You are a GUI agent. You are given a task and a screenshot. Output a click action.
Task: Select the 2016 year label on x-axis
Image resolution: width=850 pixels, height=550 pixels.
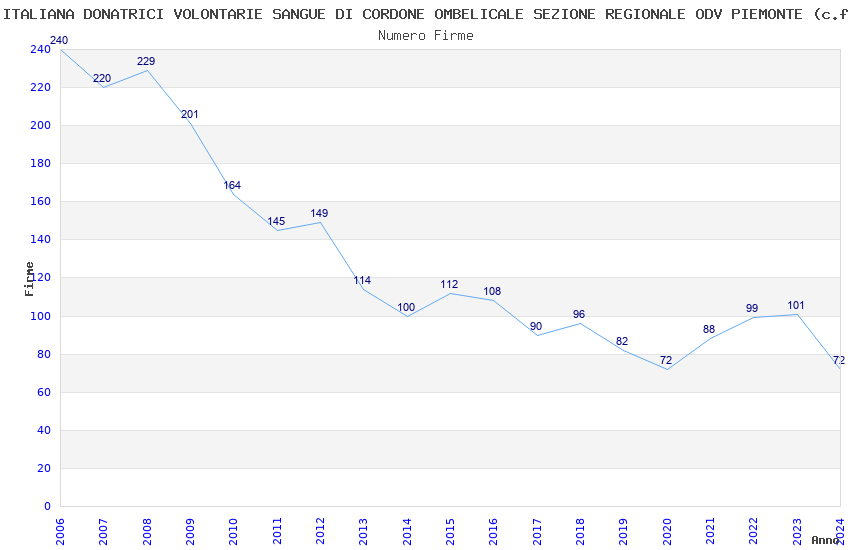coord(493,532)
